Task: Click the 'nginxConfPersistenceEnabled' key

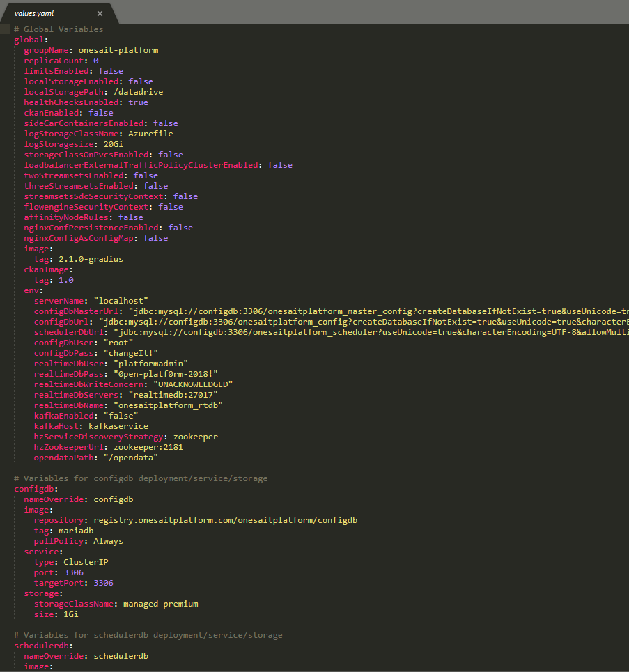Action: pos(91,228)
